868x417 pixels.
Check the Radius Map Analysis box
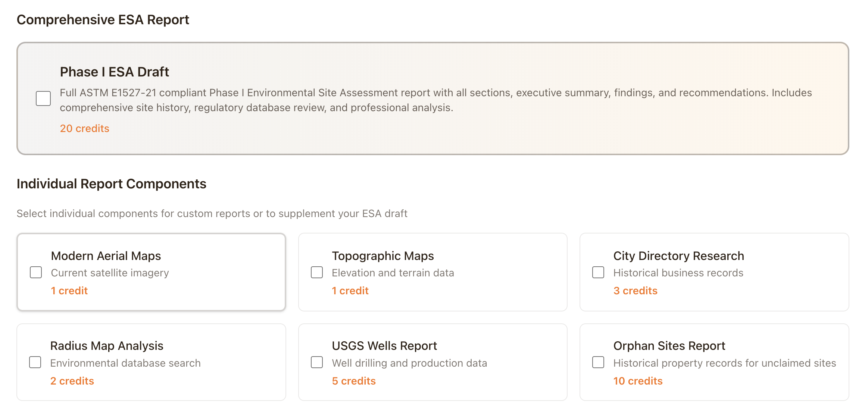pos(35,362)
